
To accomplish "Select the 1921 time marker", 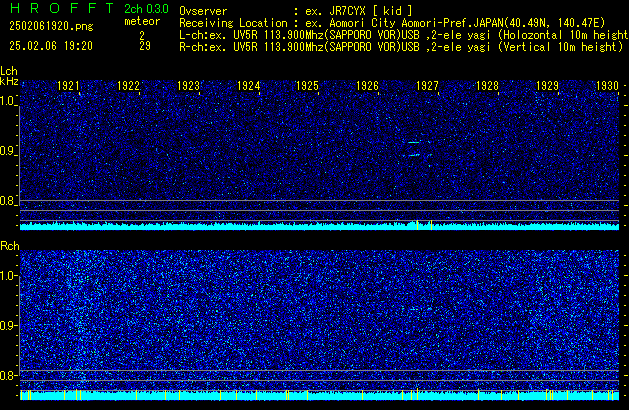I will [x=69, y=86].
